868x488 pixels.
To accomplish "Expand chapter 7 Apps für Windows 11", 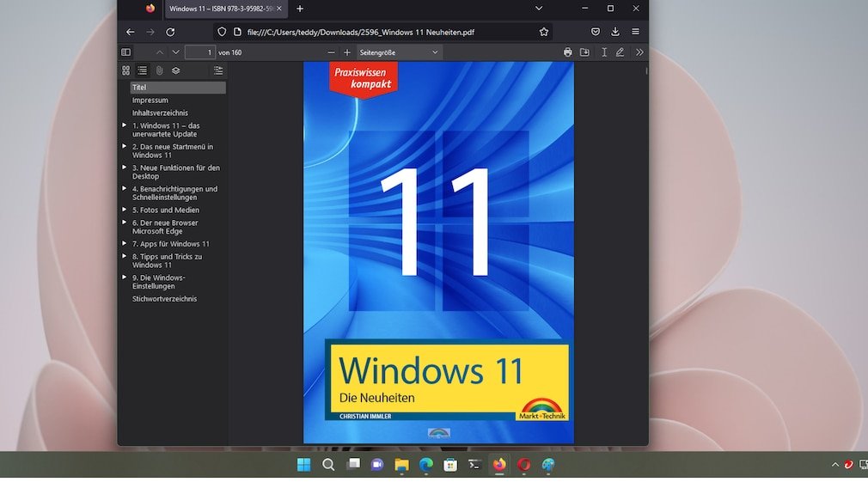I will (124, 243).
